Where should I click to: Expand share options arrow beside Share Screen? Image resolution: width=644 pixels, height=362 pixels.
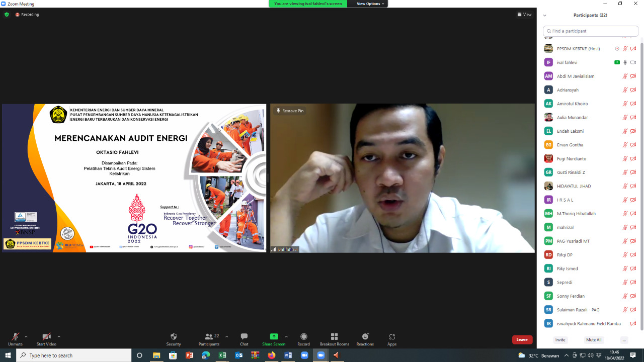pyautogui.click(x=286, y=336)
